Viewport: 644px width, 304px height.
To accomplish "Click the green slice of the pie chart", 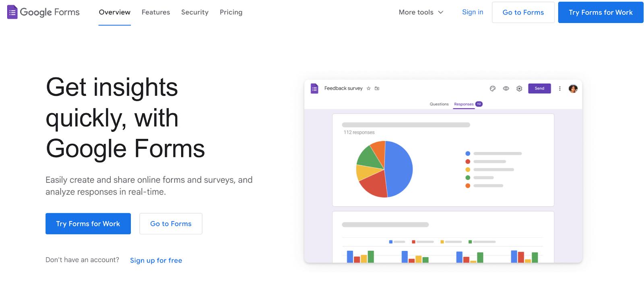I will click(x=368, y=157).
